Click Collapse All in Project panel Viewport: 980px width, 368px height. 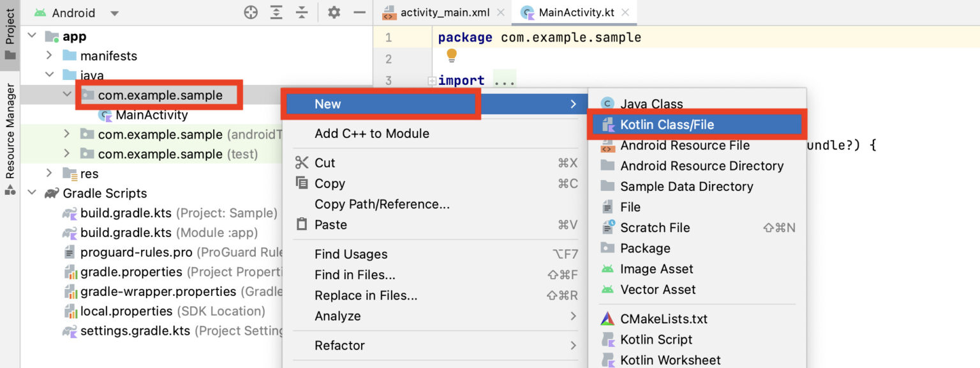(x=302, y=12)
